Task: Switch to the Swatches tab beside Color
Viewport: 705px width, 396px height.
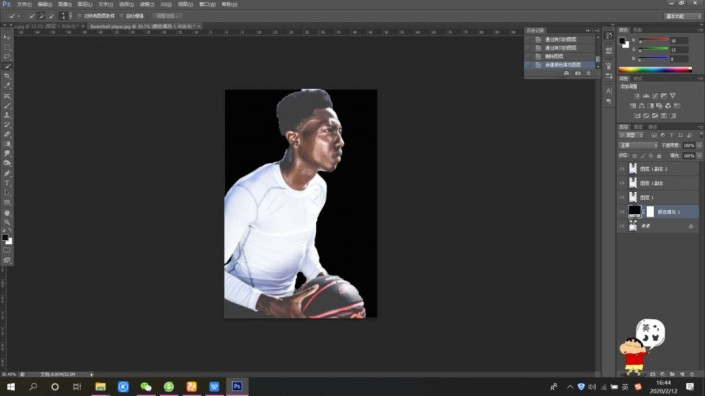Action: pos(638,30)
